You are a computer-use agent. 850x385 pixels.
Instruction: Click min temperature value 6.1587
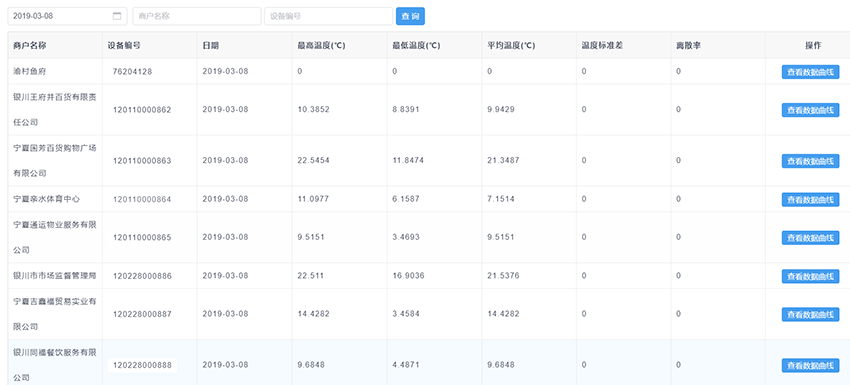pos(405,199)
